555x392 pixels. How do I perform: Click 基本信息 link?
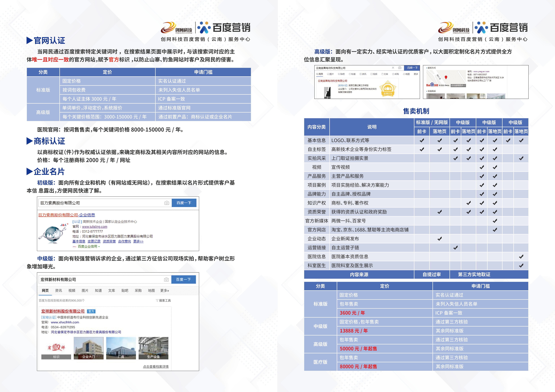(79, 241)
